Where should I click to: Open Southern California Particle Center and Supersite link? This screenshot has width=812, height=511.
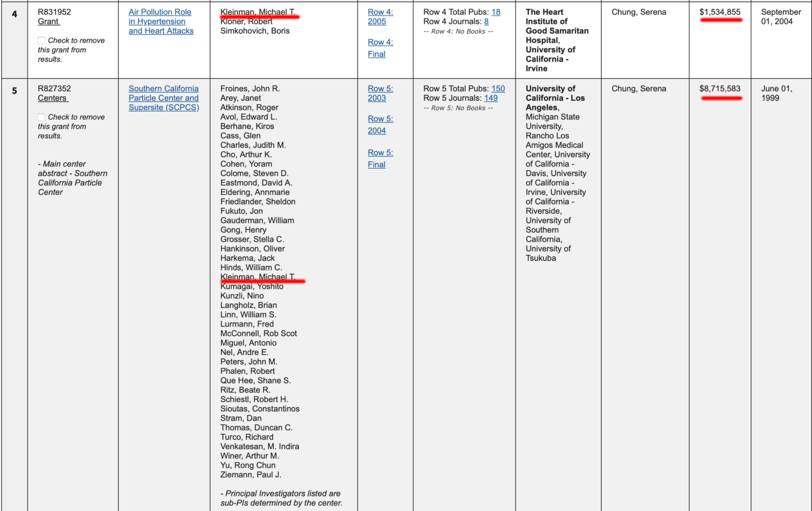coord(164,98)
